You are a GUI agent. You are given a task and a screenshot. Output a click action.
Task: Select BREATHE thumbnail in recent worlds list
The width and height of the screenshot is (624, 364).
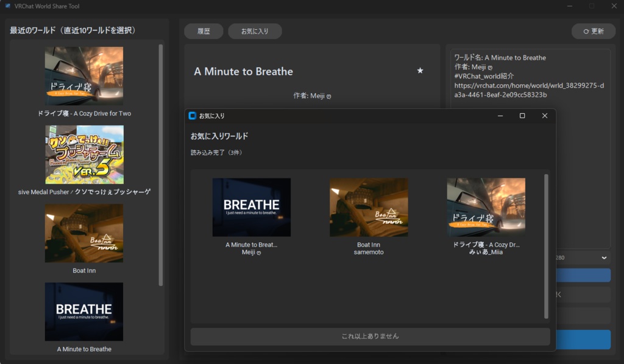(84, 312)
